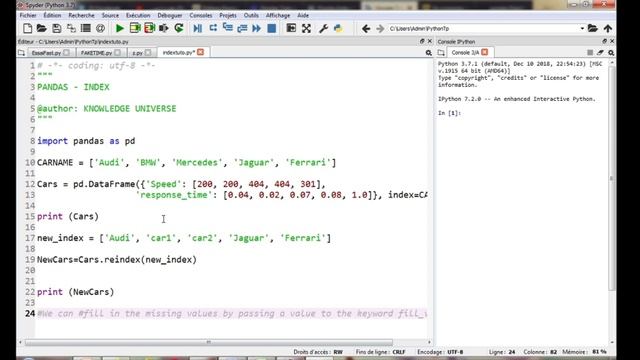Close the s.py tab
The height and width of the screenshot is (360, 640).
click(148, 53)
